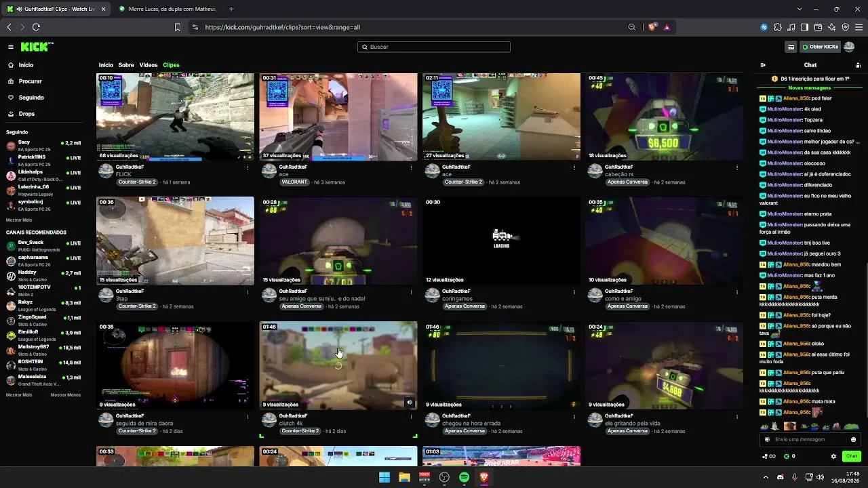This screenshot has height=488, width=868.
Task: Show hidden system tray icons
Action: tap(766, 477)
